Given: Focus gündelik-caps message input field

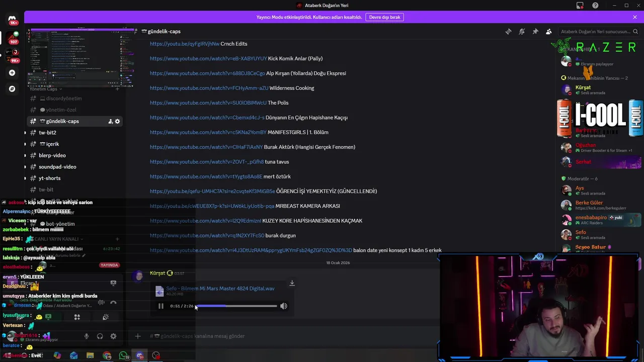Looking at the screenshot, I should (292, 336).
